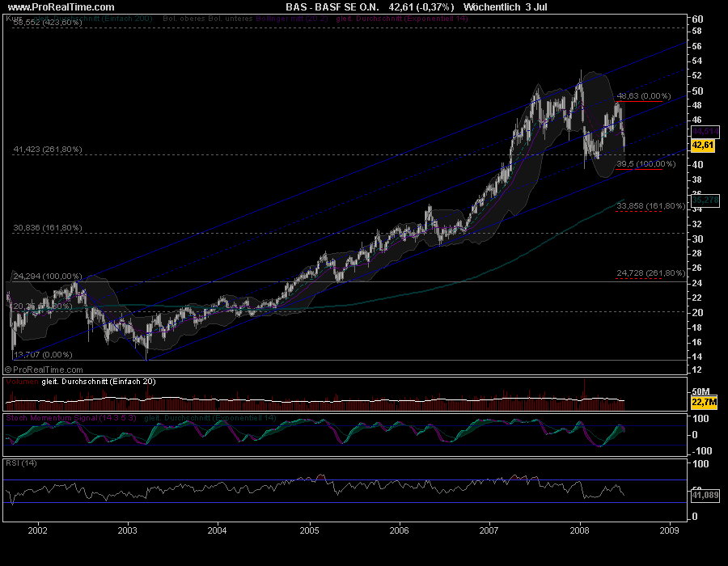
Task: Click the yellow 22,7M volume tag
Action: pos(704,402)
